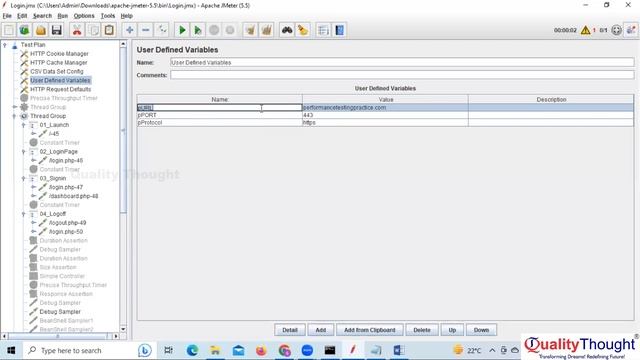Select CSV Data Set Config in tree
The height and width of the screenshot is (360, 640).
[57, 71]
